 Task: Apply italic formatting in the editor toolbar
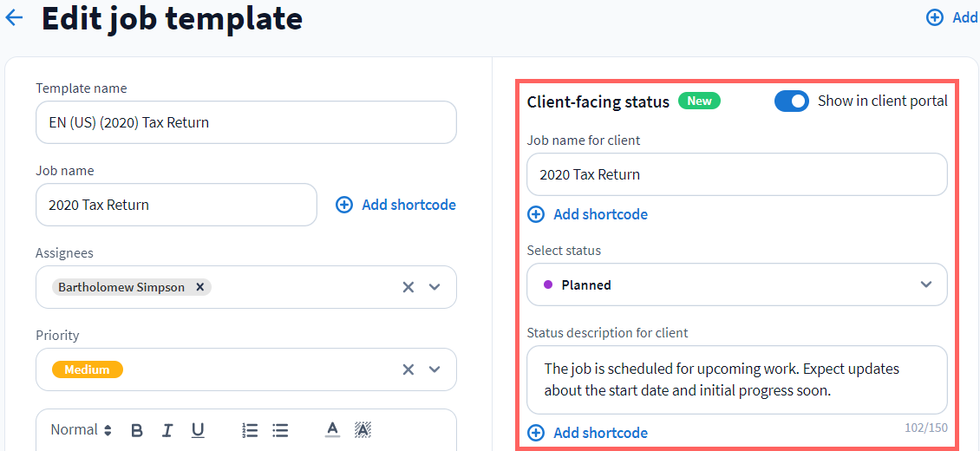(x=167, y=430)
